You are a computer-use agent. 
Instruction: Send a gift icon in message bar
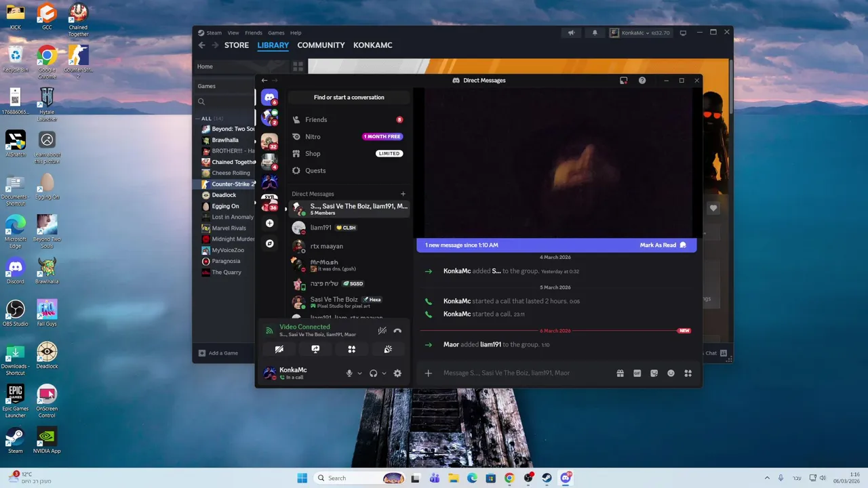(x=620, y=373)
